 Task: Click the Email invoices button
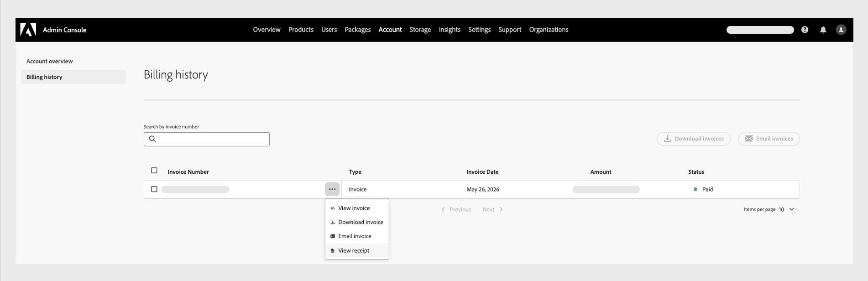[x=769, y=139]
